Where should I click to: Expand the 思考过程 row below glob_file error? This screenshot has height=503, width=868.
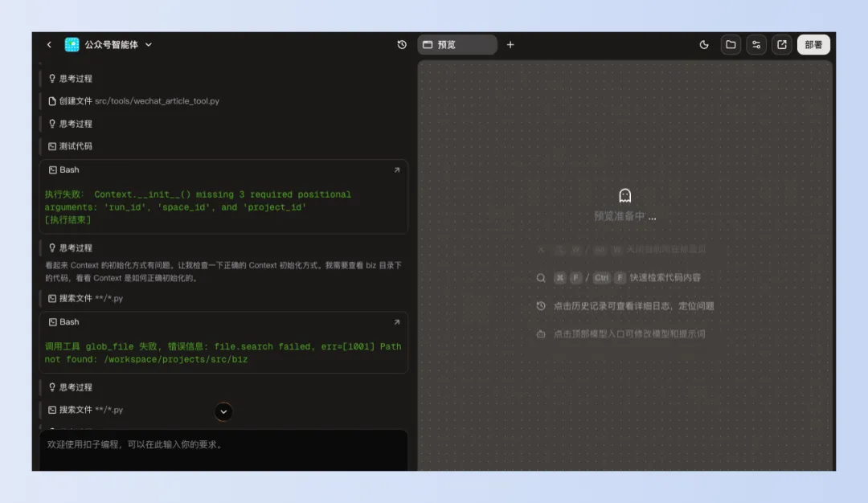pos(71,387)
